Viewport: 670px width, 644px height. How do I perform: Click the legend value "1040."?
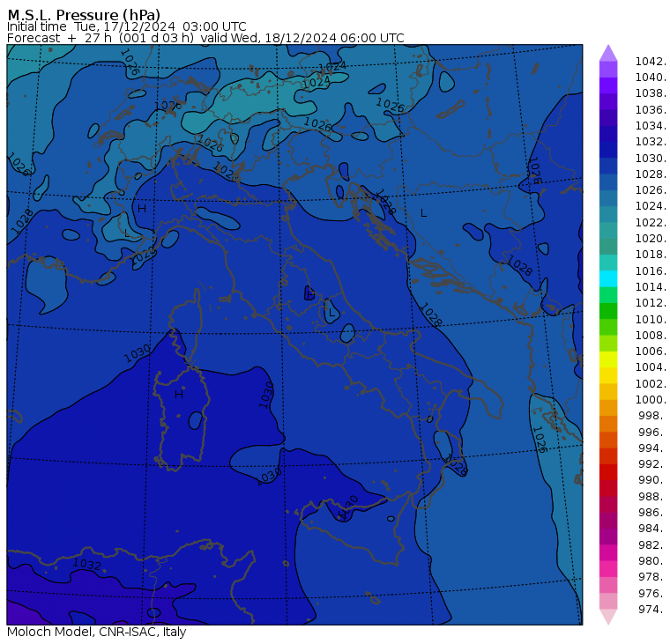click(651, 78)
